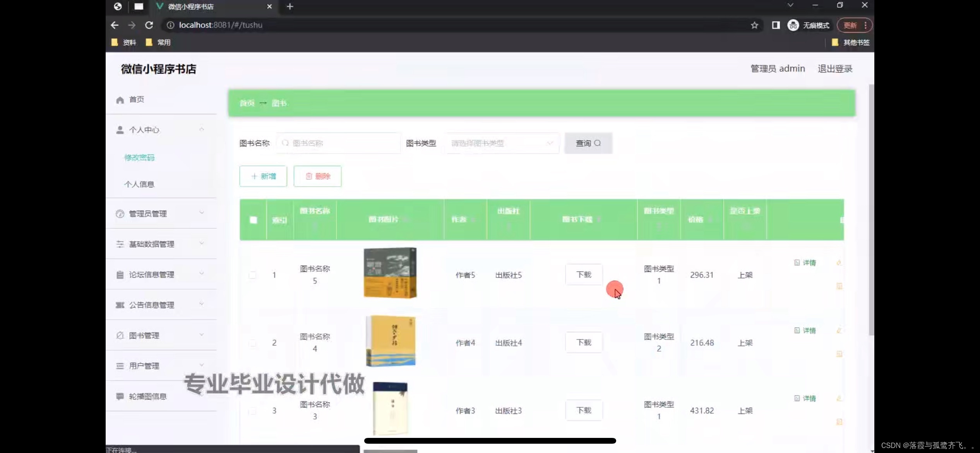
Task: Click the 更新 browser update button
Action: click(855, 25)
